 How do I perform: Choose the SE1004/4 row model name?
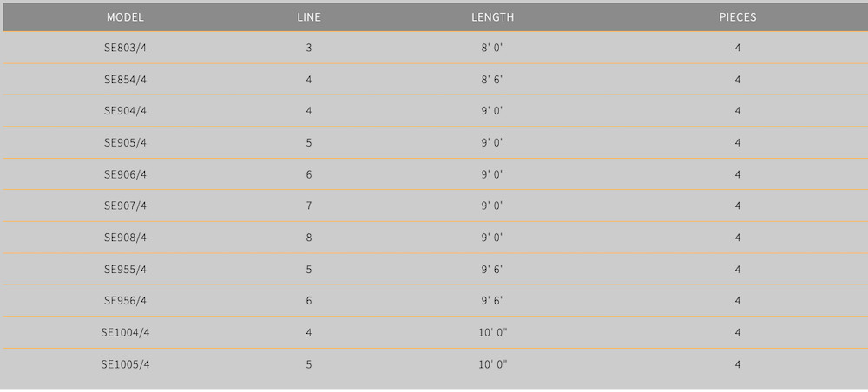pos(125,333)
